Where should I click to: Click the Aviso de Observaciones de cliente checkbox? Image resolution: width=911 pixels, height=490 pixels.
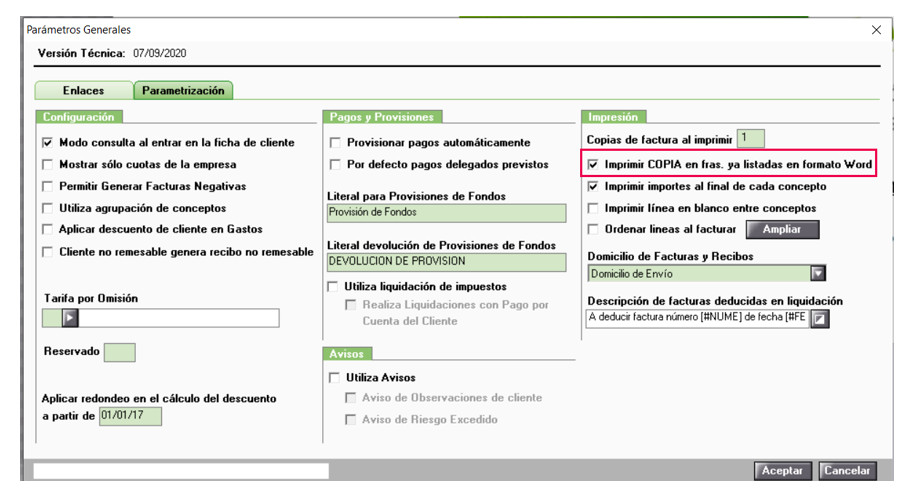point(350,398)
